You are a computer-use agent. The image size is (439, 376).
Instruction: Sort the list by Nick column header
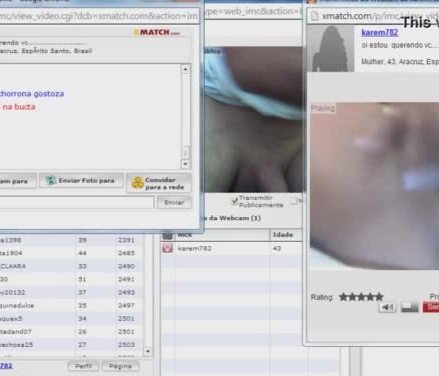click(222, 235)
